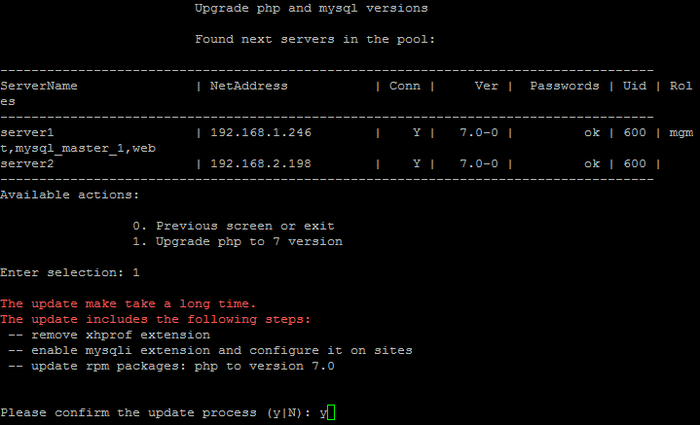Image resolution: width=700 pixels, height=425 pixels.
Task: Click red line 'The update includes the following steps:'
Action: (155, 320)
